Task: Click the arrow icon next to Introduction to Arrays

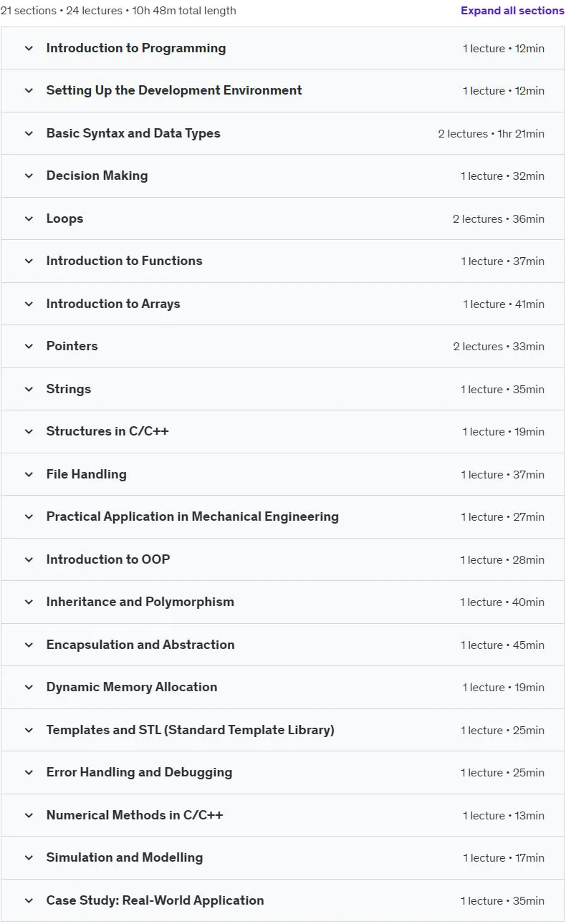Action: [29, 304]
